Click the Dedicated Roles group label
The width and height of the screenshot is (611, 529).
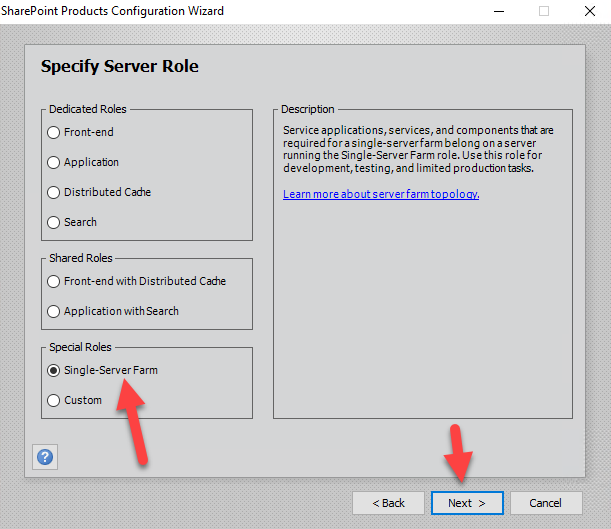coord(88,109)
